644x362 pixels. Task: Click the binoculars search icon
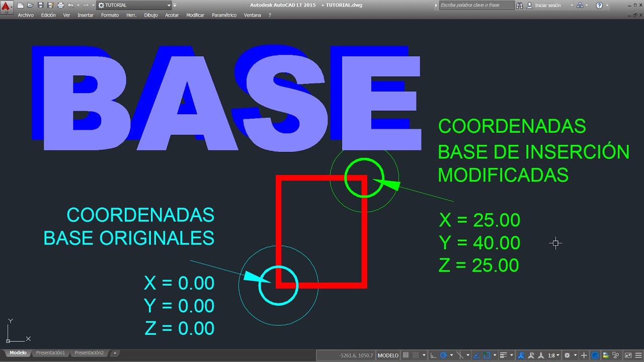pyautogui.click(x=520, y=5)
